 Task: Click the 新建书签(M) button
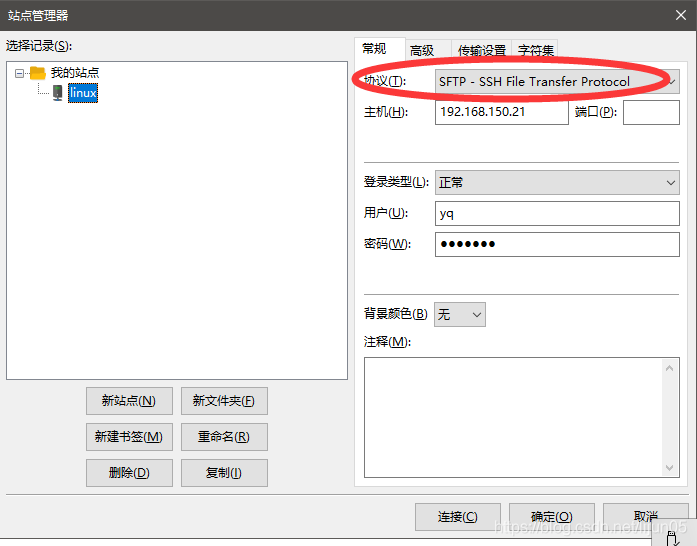pos(129,437)
